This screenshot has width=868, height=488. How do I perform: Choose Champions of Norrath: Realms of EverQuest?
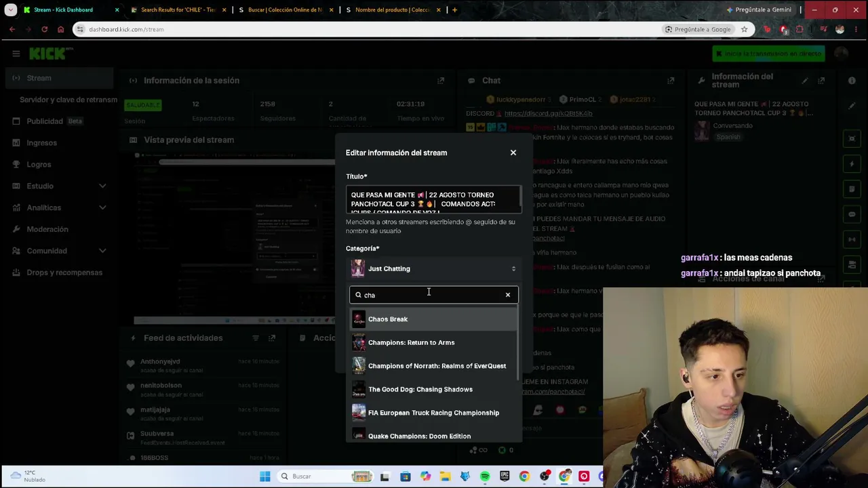coord(434,366)
